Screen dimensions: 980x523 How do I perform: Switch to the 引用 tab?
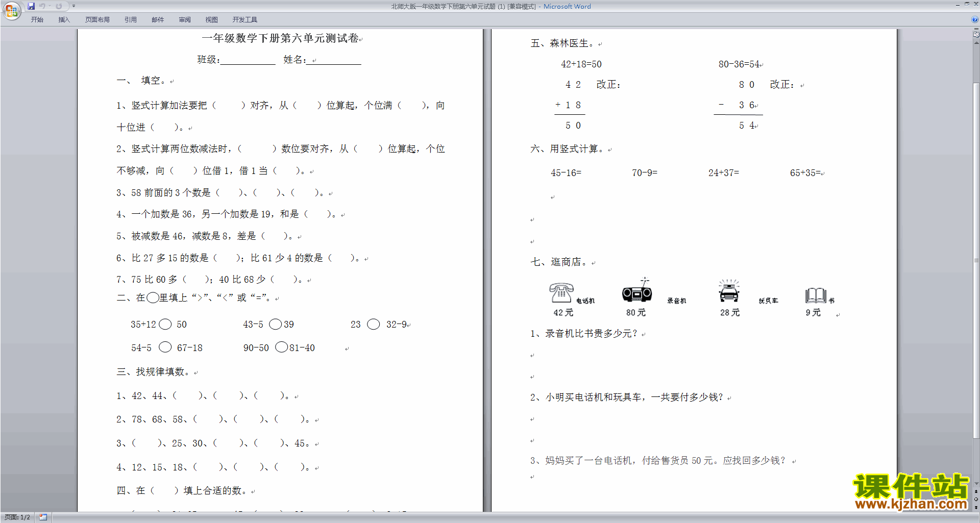pyautogui.click(x=131, y=19)
